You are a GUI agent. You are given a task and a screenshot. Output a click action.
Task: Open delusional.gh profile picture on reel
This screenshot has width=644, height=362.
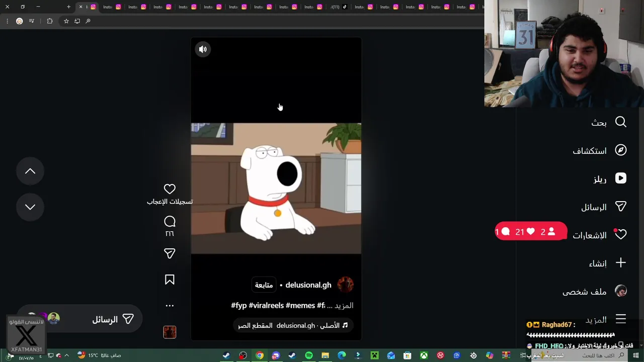345,285
